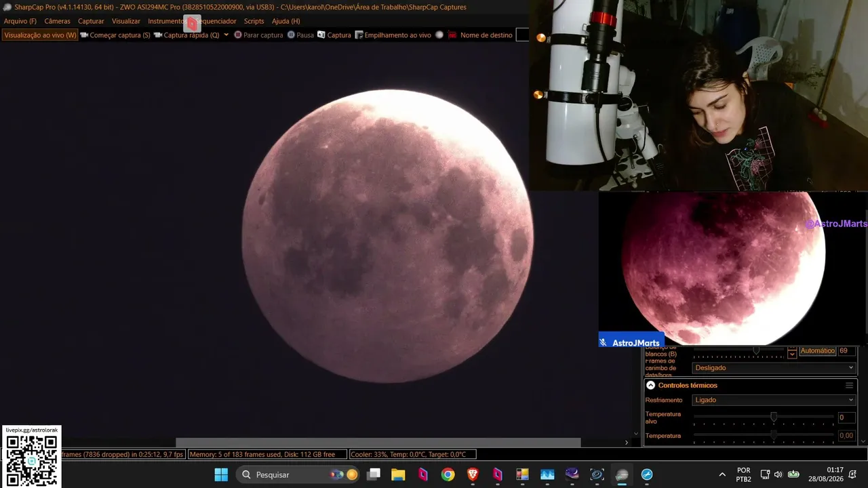Toggle Empilhamento ao vivo stacking

[x=393, y=35]
